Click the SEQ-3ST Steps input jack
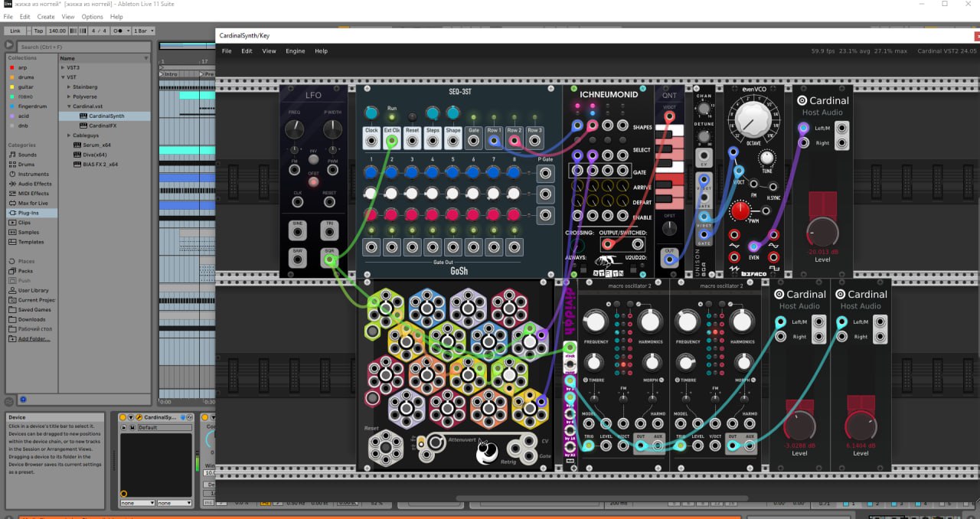 pos(433,141)
